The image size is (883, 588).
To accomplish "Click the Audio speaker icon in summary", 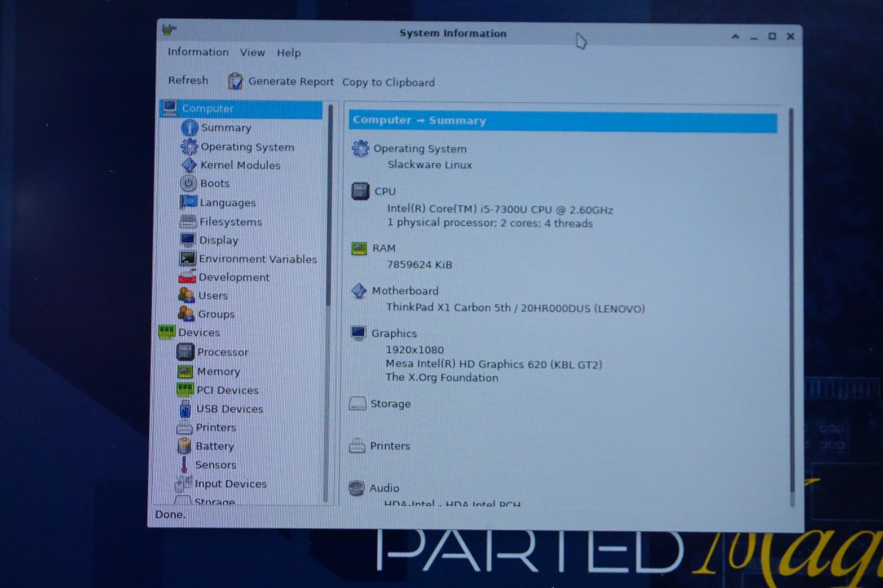I will 357,488.
